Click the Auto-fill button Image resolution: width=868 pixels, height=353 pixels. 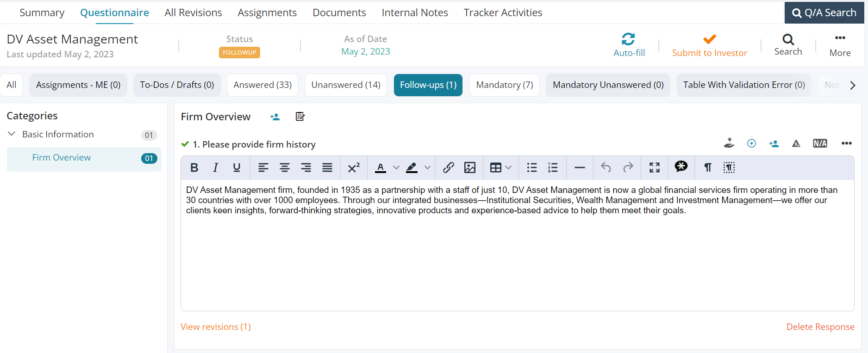click(x=629, y=45)
